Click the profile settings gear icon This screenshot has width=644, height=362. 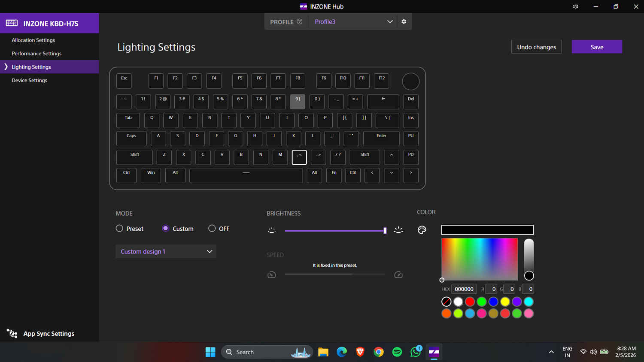[x=404, y=21]
